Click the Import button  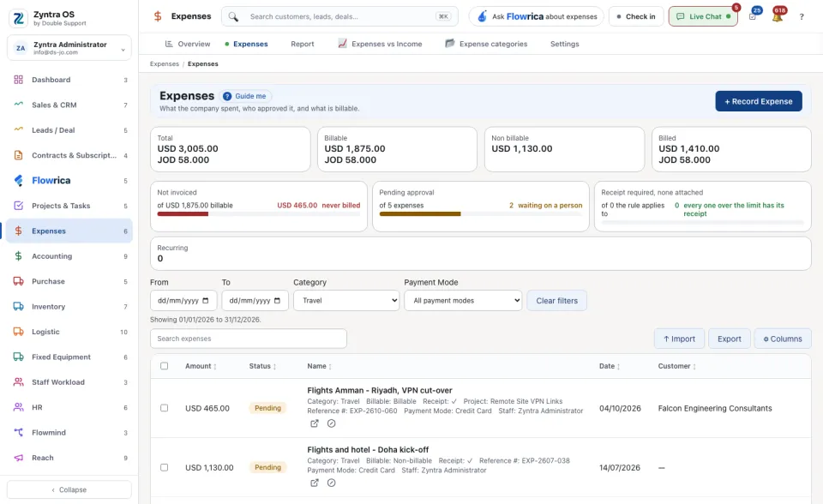(679, 339)
